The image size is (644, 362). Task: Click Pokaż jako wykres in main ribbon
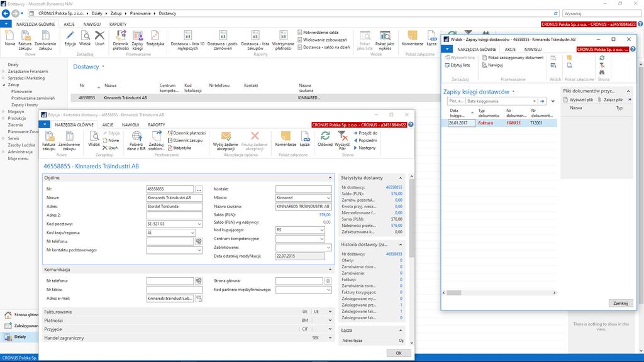(x=385, y=41)
